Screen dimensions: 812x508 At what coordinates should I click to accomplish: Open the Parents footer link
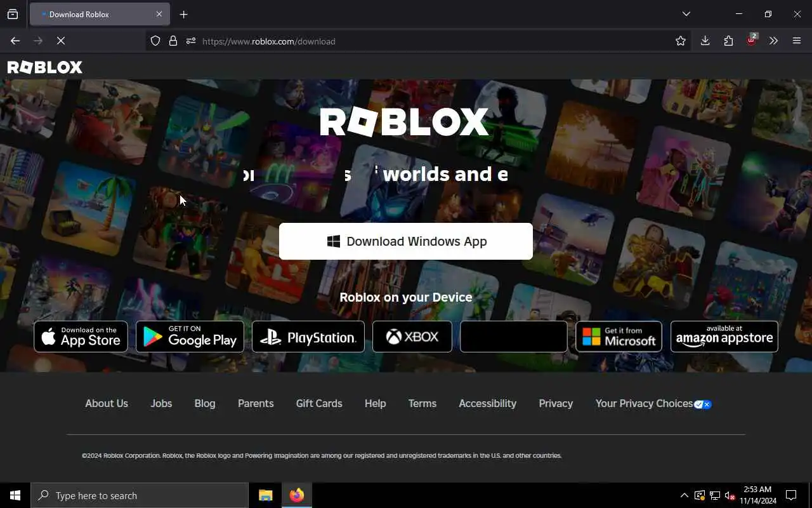[x=256, y=404]
